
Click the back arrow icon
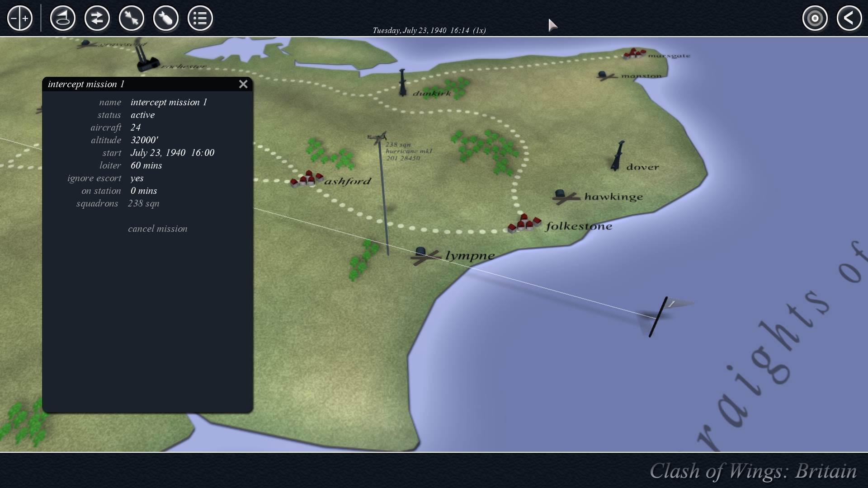tap(849, 19)
